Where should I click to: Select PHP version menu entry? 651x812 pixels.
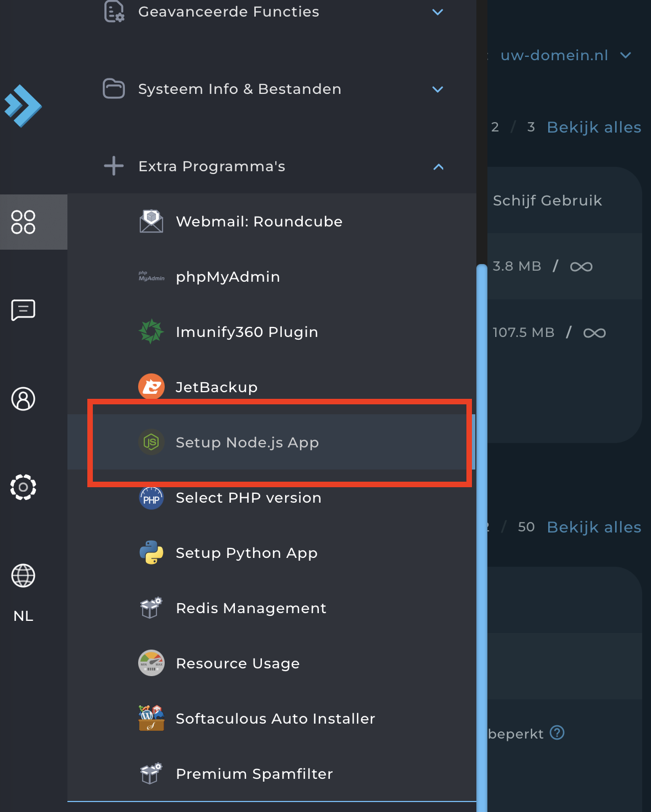pyautogui.click(x=248, y=498)
